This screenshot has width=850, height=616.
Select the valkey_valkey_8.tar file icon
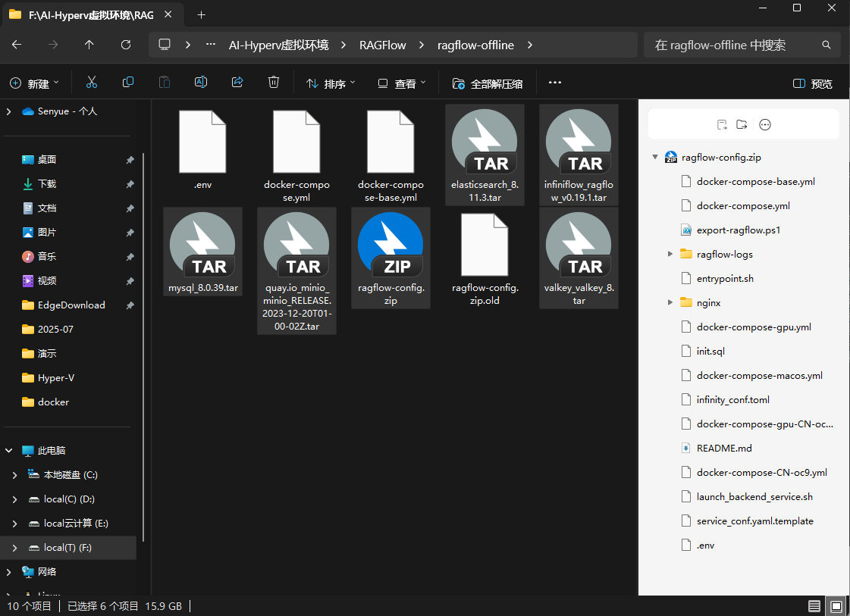tap(579, 245)
